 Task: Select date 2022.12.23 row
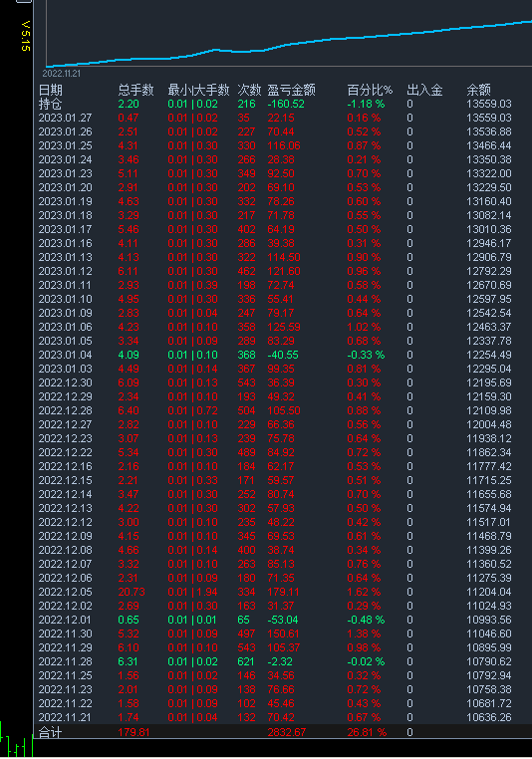point(66,438)
